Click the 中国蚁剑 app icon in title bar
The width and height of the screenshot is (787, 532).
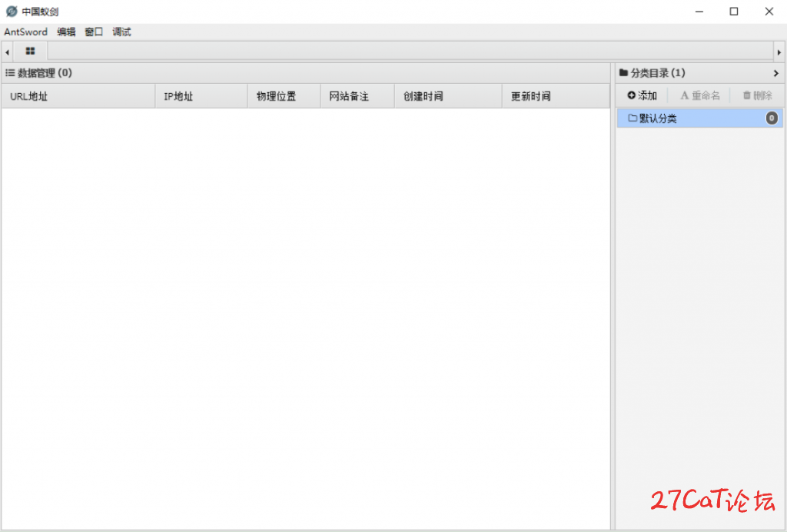[x=12, y=11]
